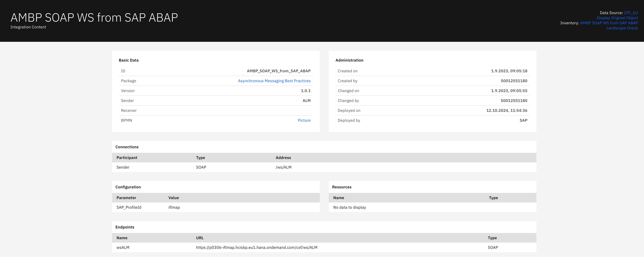Screen dimensions: 644x257
Task: Click the Configuration section heading
Action: tap(128, 187)
